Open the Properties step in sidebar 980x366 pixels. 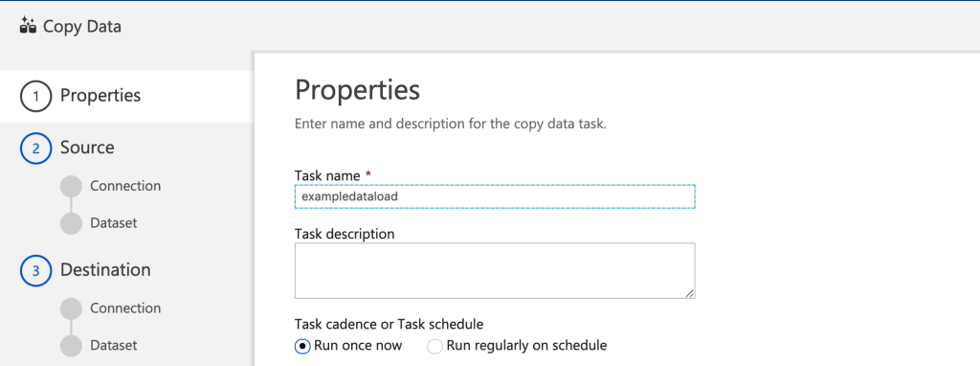[100, 96]
